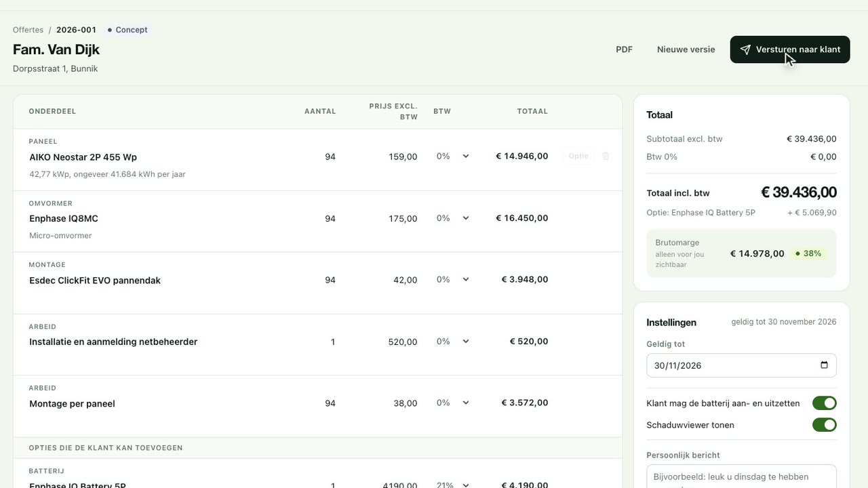Screen dimensions: 868x488
Task: Mark AIKO Neostar row as Optie
Action: tap(578, 156)
